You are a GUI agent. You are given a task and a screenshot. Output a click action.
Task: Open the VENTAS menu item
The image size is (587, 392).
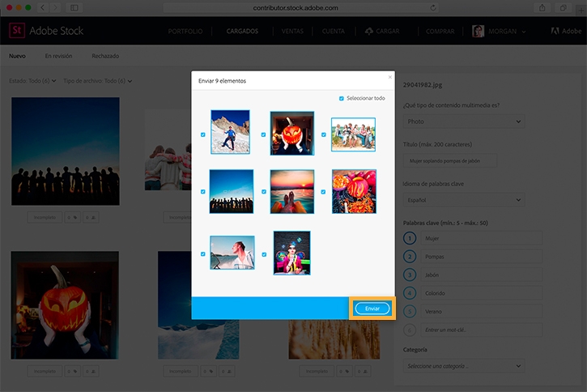point(292,31)
